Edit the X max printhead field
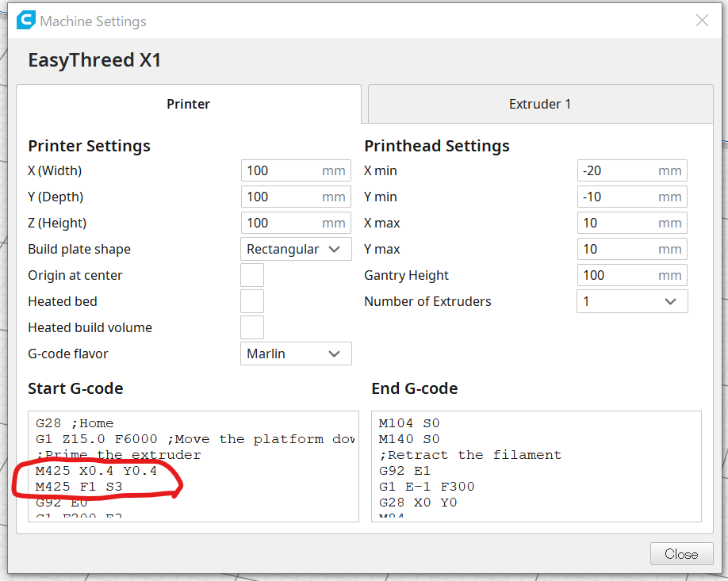 (x=632, y=223)
